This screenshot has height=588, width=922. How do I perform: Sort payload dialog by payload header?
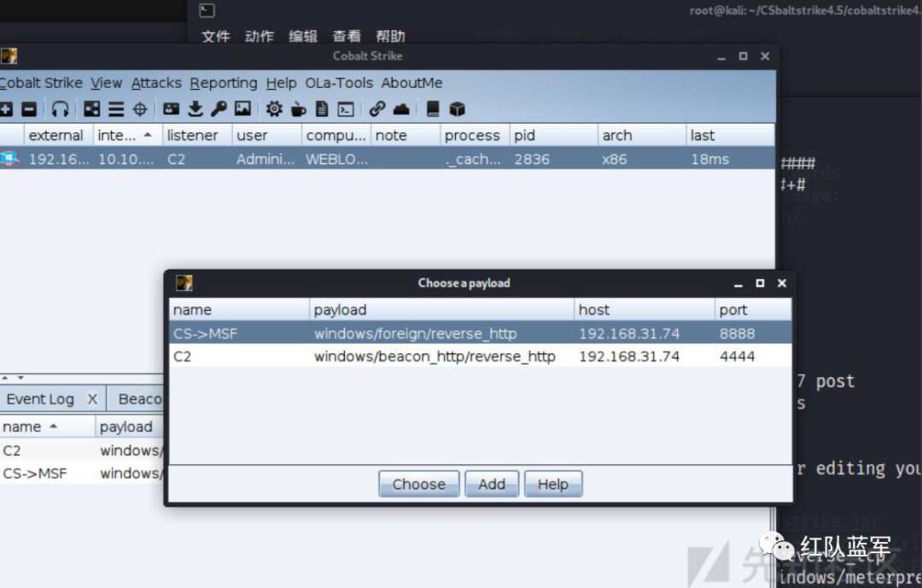(441, 310)
